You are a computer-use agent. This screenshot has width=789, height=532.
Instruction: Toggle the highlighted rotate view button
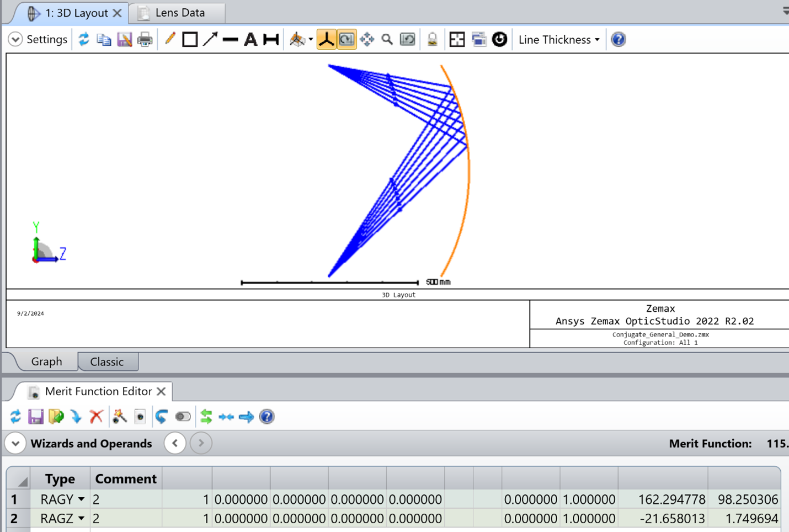pyautogui.click(x=346, y=39)
